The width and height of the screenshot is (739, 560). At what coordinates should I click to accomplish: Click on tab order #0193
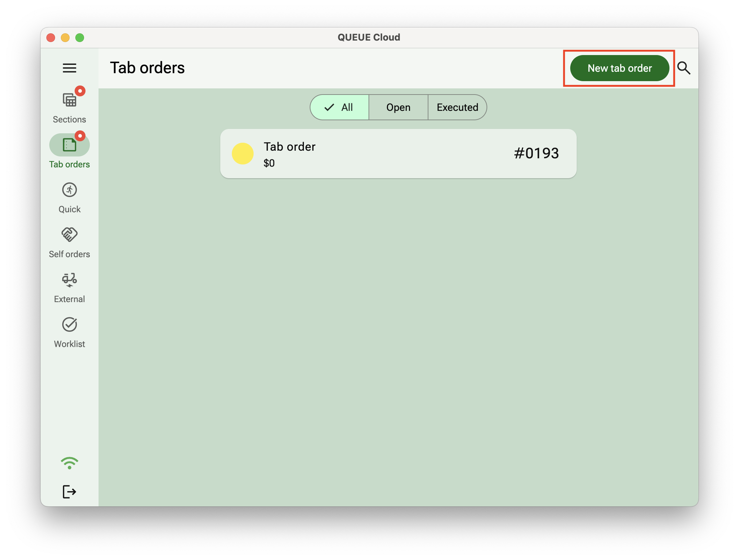pyautogui.click(x=398, y=154)
